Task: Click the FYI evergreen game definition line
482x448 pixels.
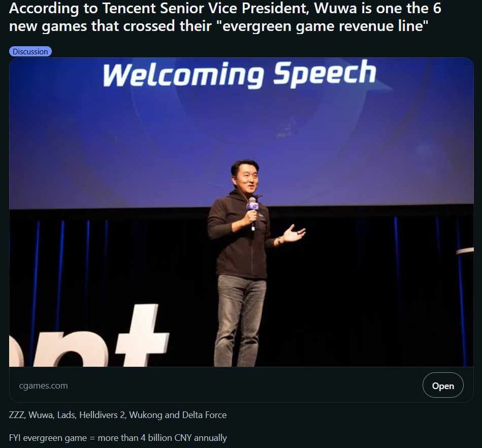Action: tap(118, 438)
